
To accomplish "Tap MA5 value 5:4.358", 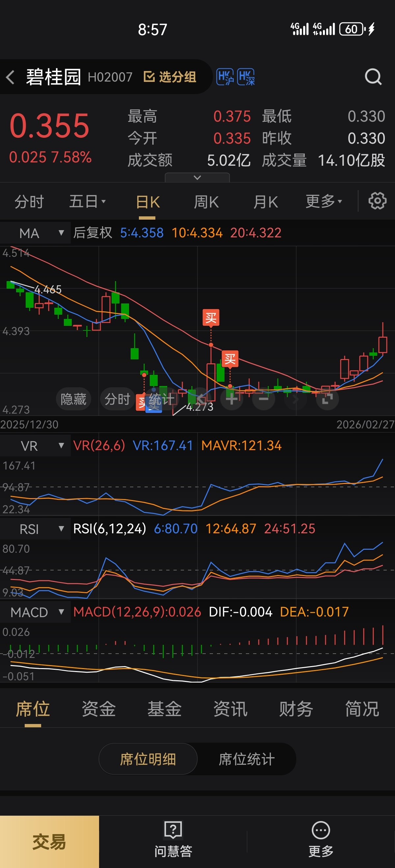I will pos(142,232).
